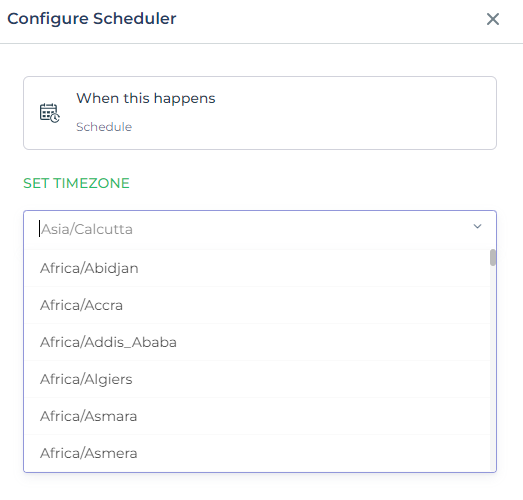Click the Configure Scheduler dialog title
This screenshot has width=523, height=500.
tap(92, 18)
